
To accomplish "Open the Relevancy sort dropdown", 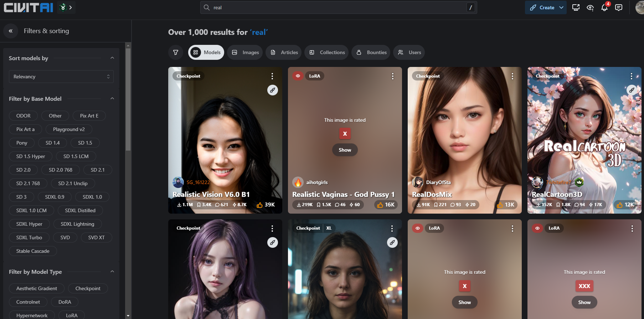I will 61,77.
